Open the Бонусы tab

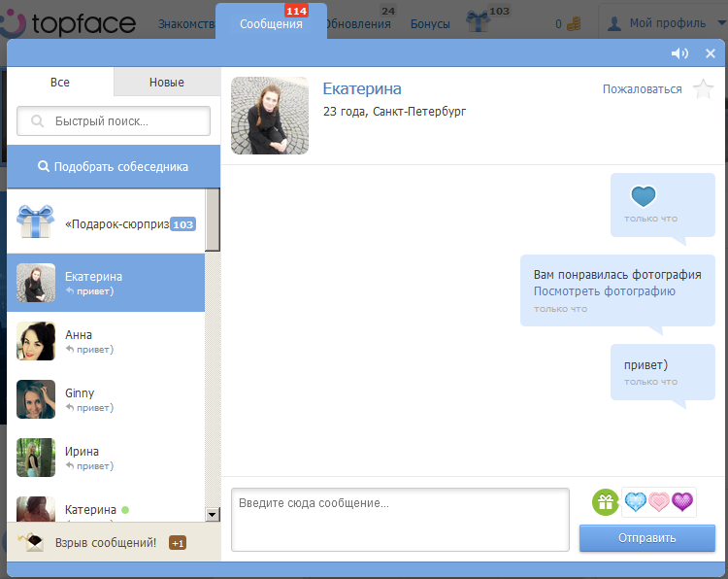click(430, 23)
